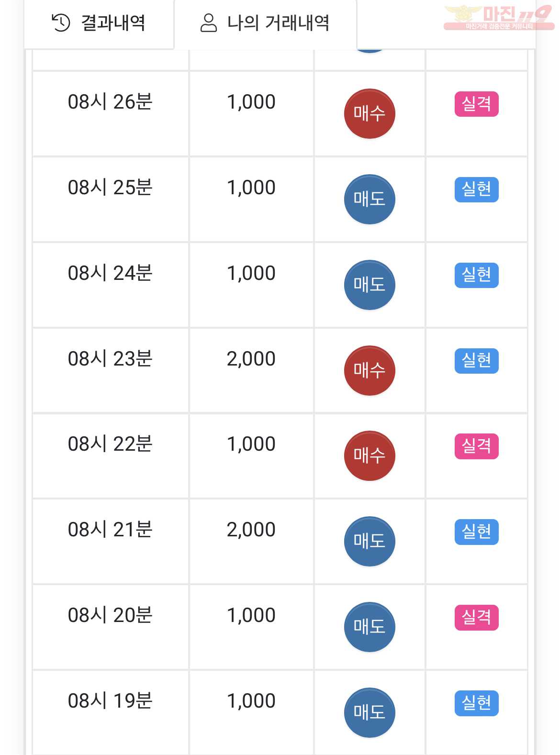Image resolution: width=560 pixels, height=755 pixels.
Task: Click the 실격 badge at 08시 22분
Action: point(476,446)
